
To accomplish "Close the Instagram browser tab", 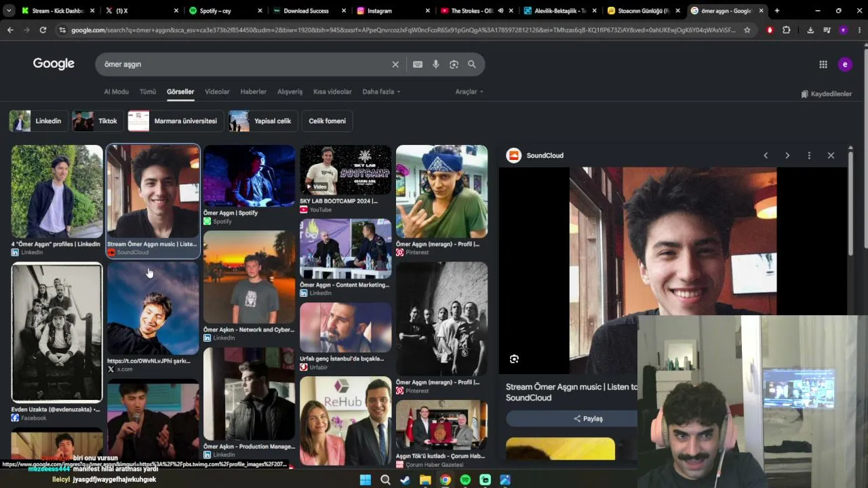I will pos(428,11).
